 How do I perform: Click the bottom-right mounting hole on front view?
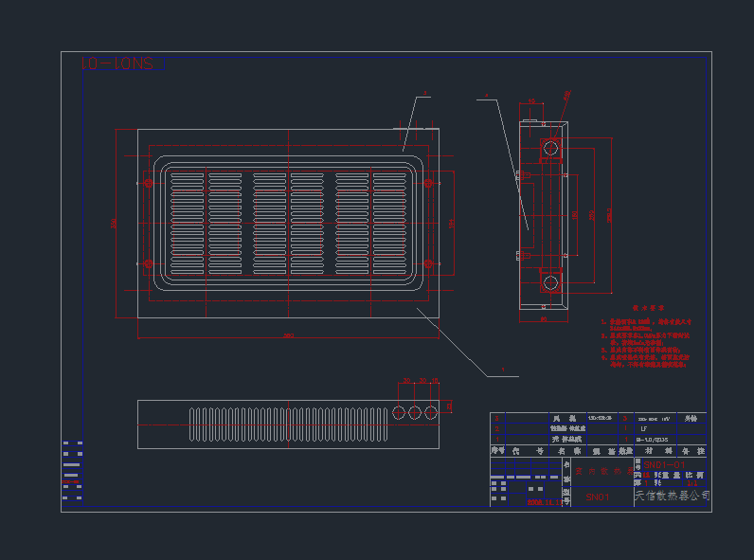[428, 262]
